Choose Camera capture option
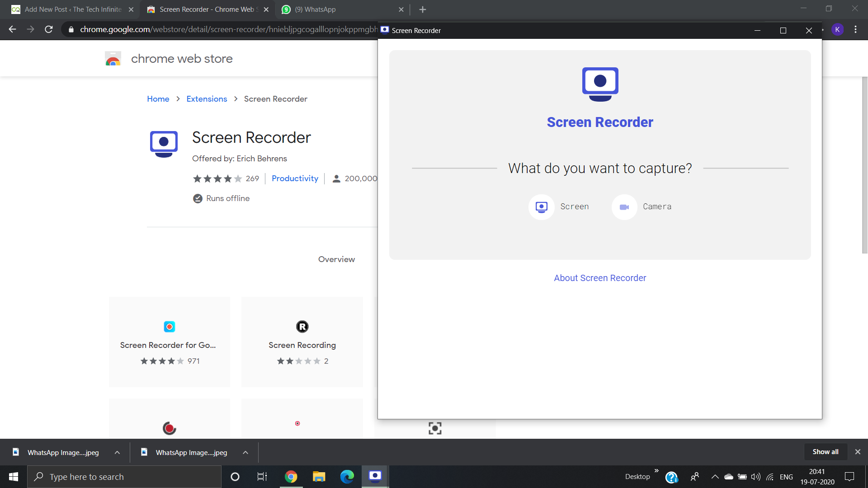 tap(642, 207)
